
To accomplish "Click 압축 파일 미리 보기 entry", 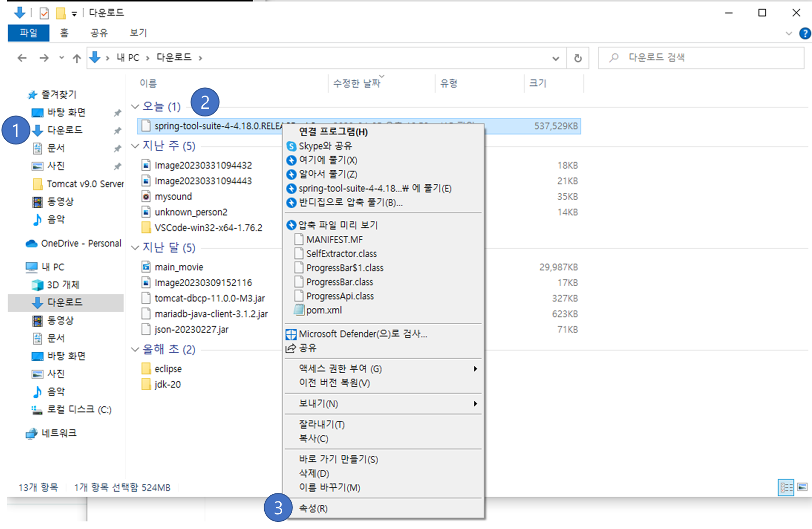I will (383, 225).
